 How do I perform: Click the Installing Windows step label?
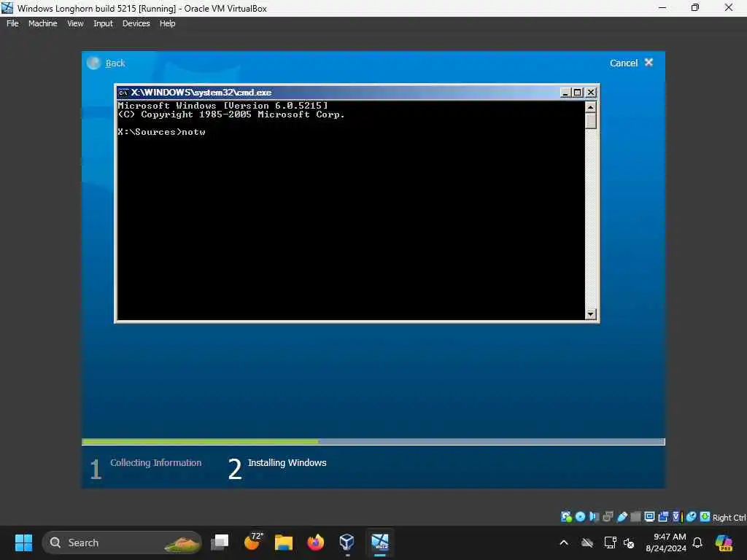[287, 462]
